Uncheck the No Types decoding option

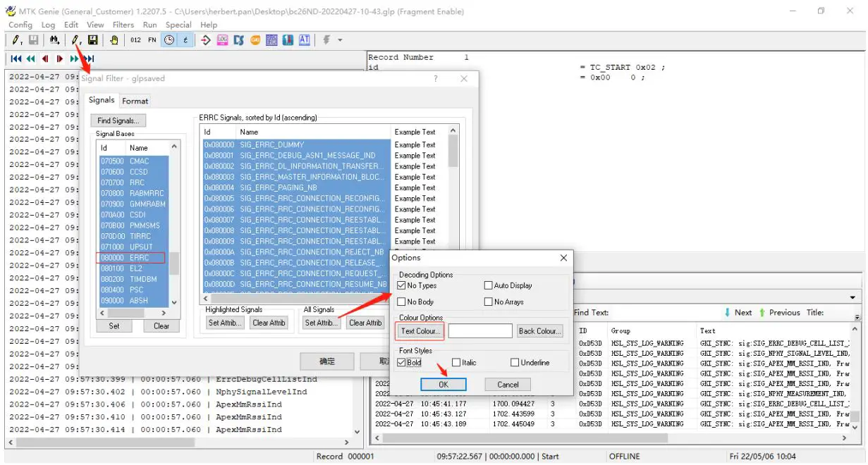pyautogui.click(x=401, y=285)
